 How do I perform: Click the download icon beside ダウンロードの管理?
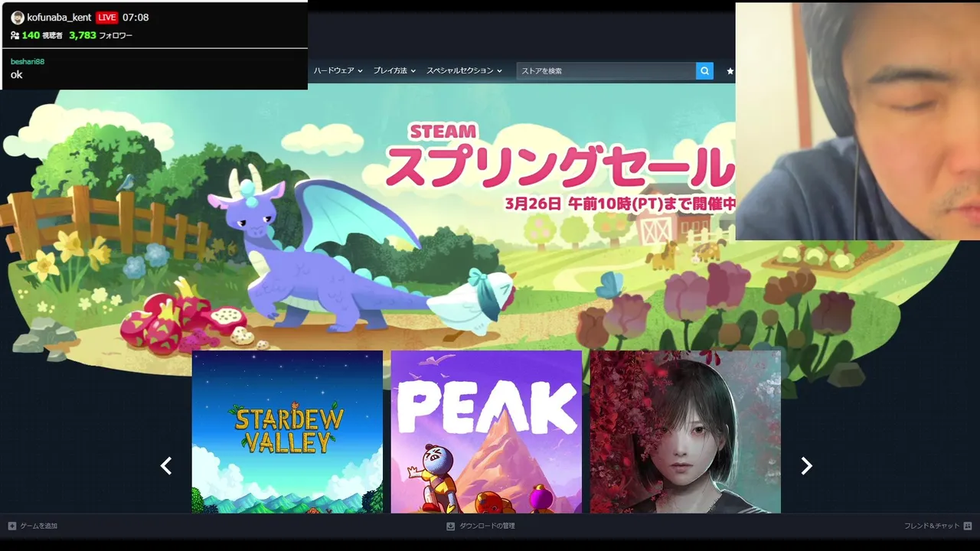point(450,526)
